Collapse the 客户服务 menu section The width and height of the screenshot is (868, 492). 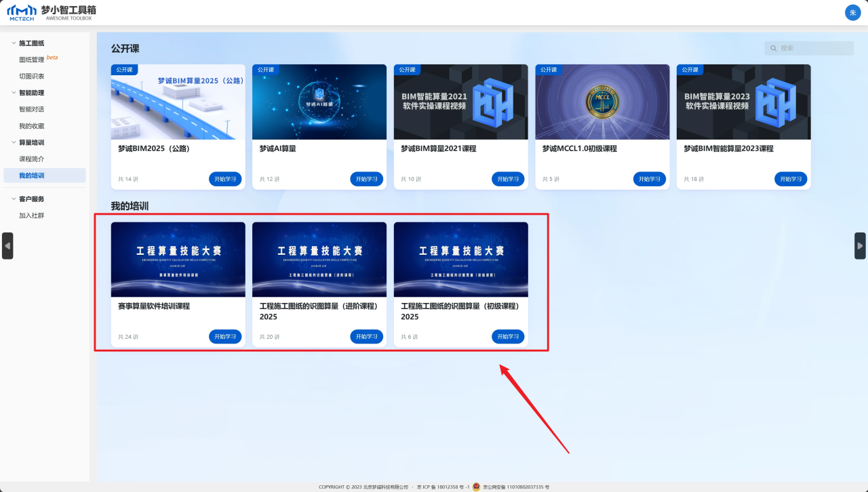pyautogui.click(x=14, y=199)
